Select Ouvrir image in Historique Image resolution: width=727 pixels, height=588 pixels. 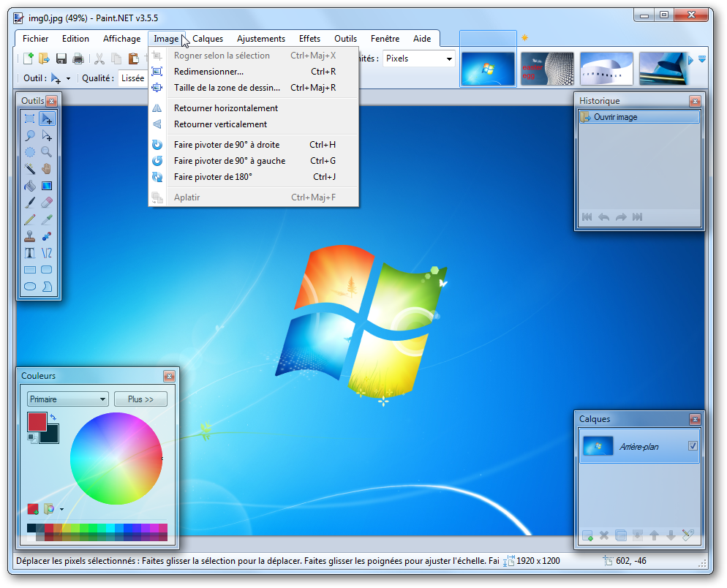pos(615,117)
